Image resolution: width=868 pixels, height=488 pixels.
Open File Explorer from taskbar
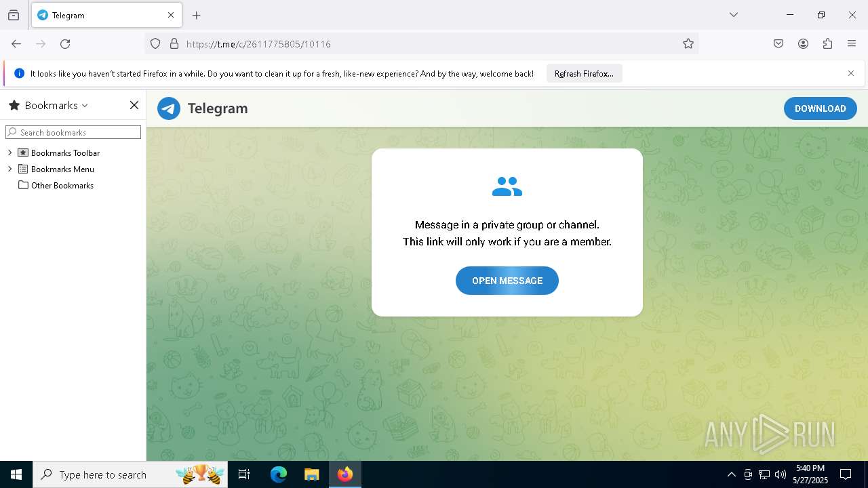[x=311, y=474]
